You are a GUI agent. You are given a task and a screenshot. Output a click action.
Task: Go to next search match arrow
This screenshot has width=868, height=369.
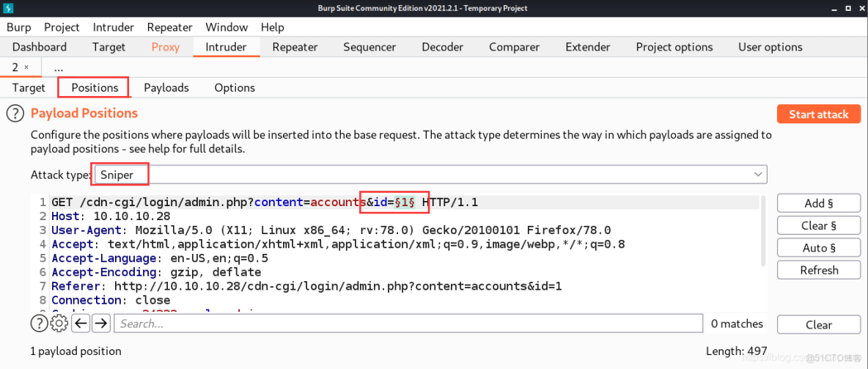101,324
